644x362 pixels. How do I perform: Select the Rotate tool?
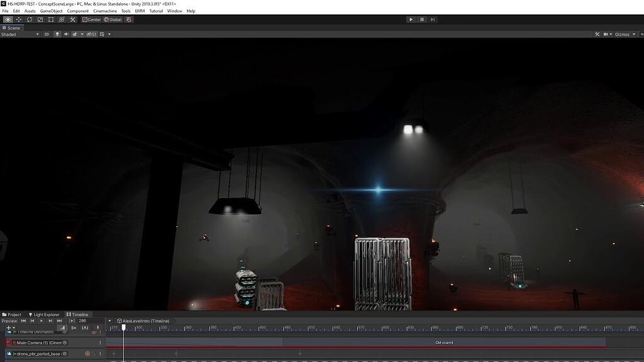(29, 19)
